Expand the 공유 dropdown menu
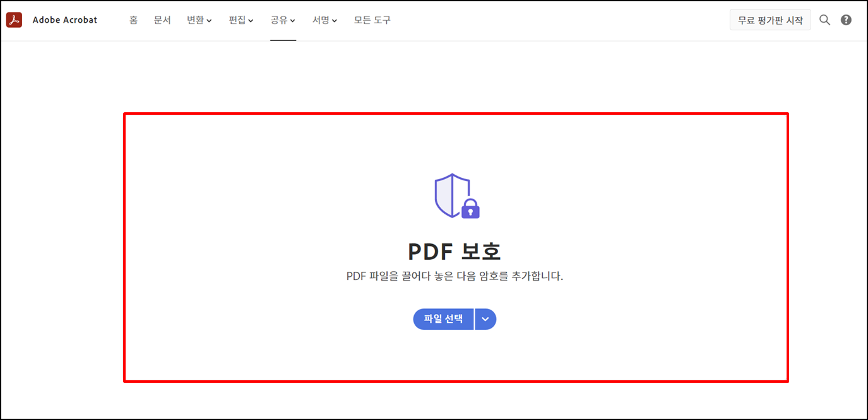Image resolution: width=868 pixels, height=420 pixels. (x=282, y=20)
